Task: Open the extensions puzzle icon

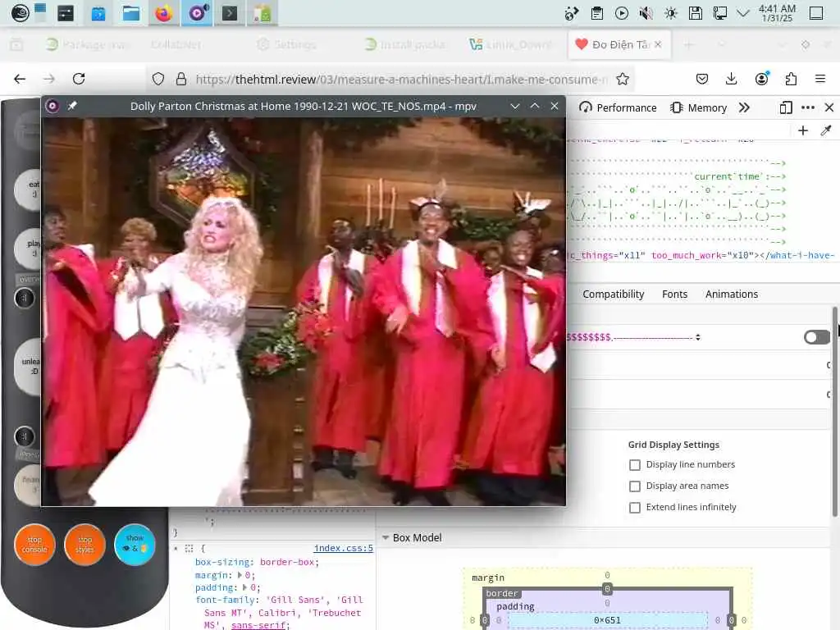Action: [791, 80]
